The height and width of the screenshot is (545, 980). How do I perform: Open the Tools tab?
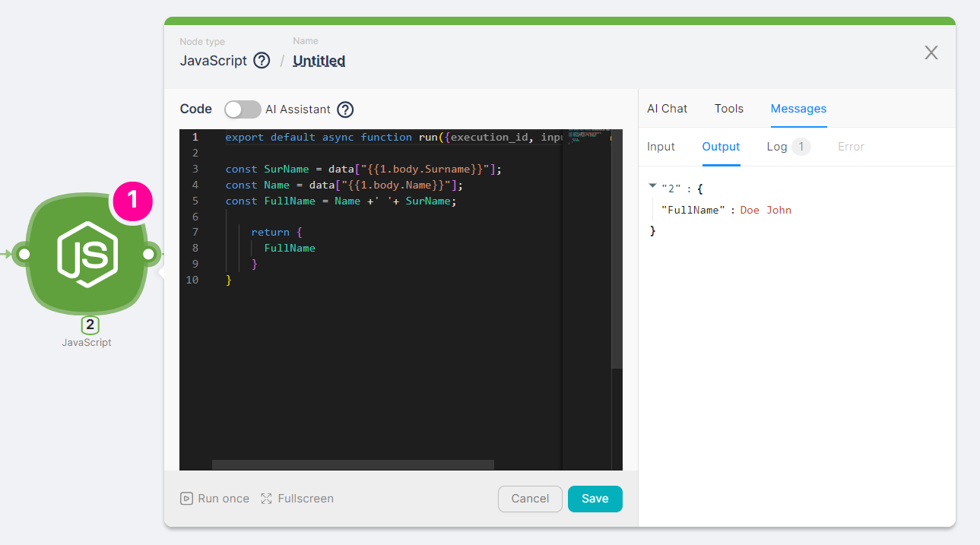(728, 109)
